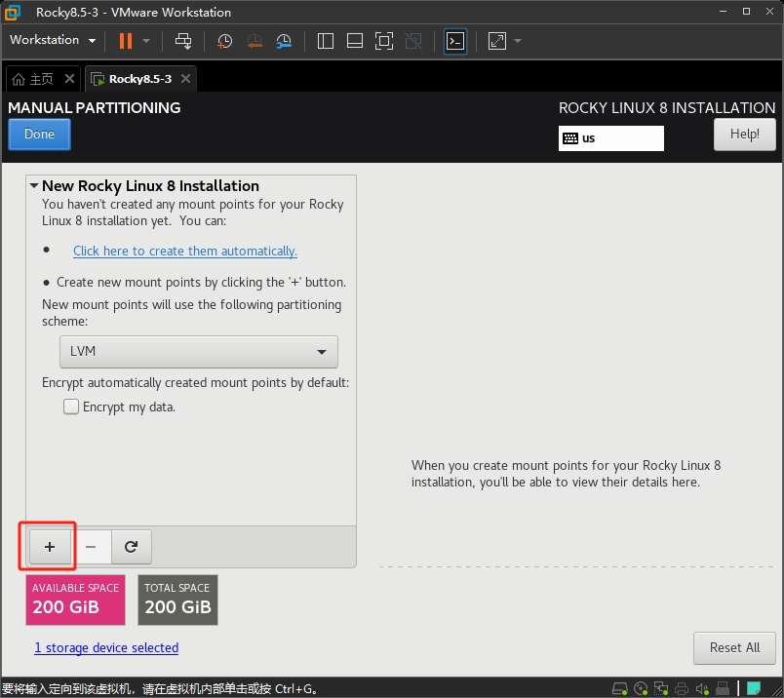Open the 1 storage device selected link
784x698 pixels.
point(106,647)
